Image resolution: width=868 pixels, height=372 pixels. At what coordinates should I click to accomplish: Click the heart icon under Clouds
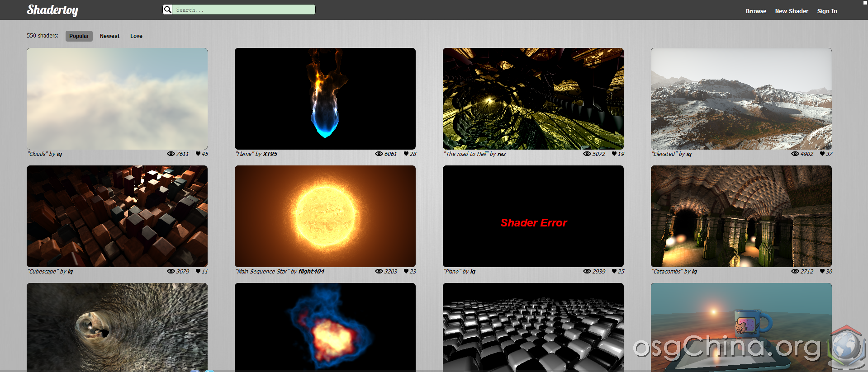tap(198, 154)
